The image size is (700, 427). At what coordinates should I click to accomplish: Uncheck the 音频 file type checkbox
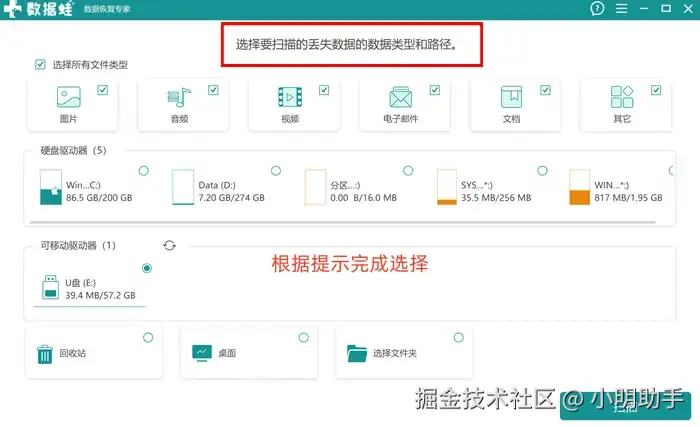[213, 90]
